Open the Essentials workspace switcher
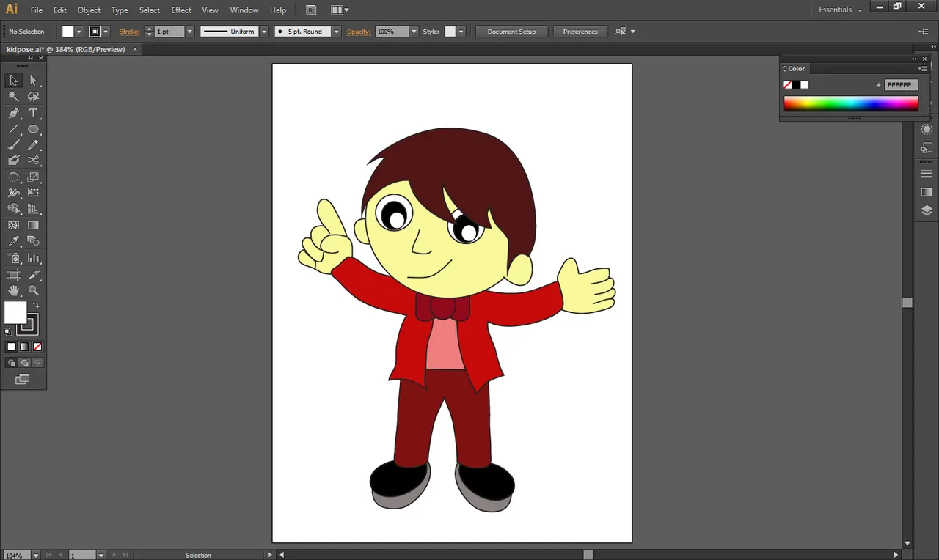Image resolution: width=939 pixels, height=560 pixels. pyautogui.click(x=840, y=10)
